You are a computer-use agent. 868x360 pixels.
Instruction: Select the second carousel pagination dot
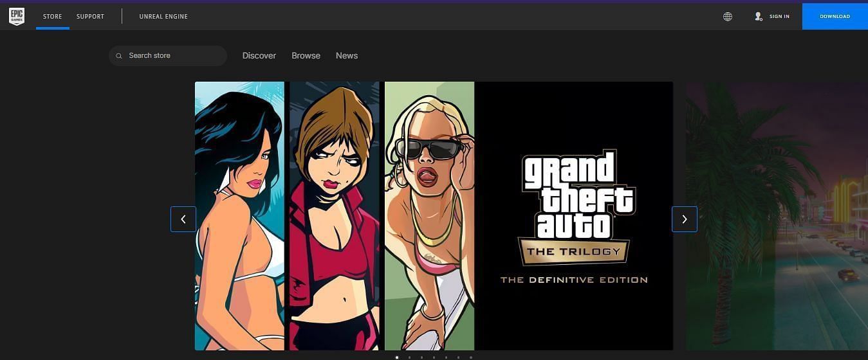tap(409, 357)
